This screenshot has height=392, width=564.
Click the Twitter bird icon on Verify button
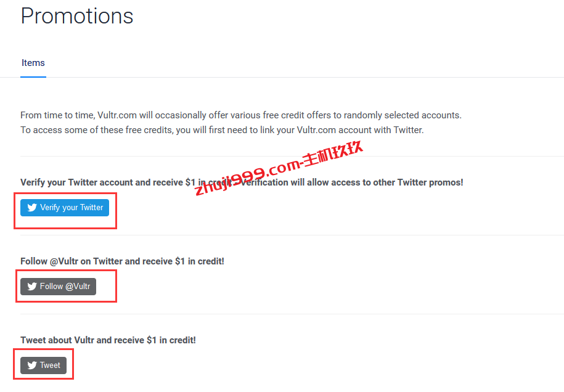pyautogui.click(x=32, y=208)
